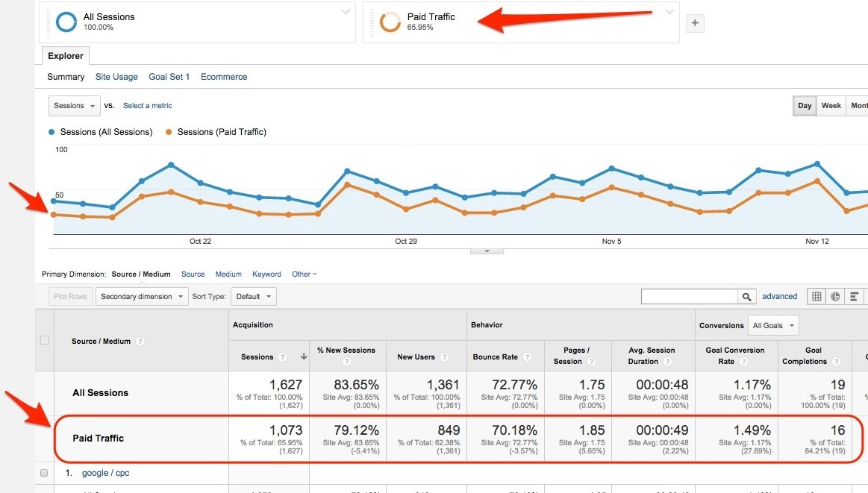This screenshot has width=868, height=493.
Task: Click the Nov 5 chart date label
Action: coord(612,241)
